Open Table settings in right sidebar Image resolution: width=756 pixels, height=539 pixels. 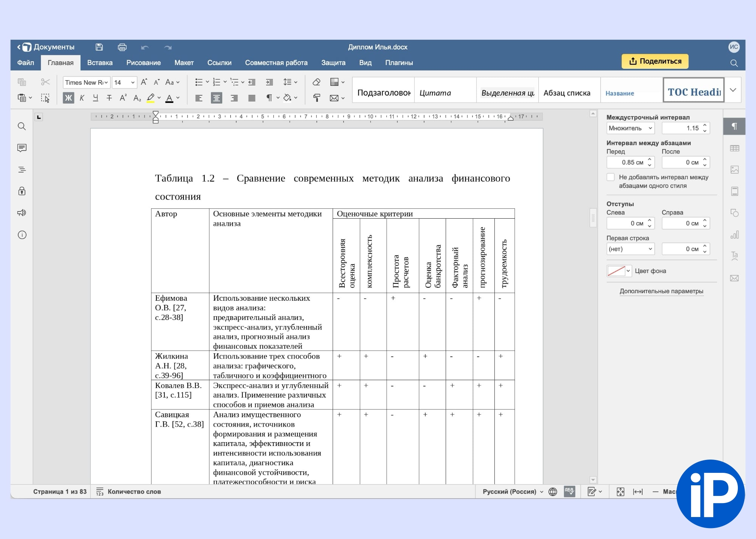point(734,148)
